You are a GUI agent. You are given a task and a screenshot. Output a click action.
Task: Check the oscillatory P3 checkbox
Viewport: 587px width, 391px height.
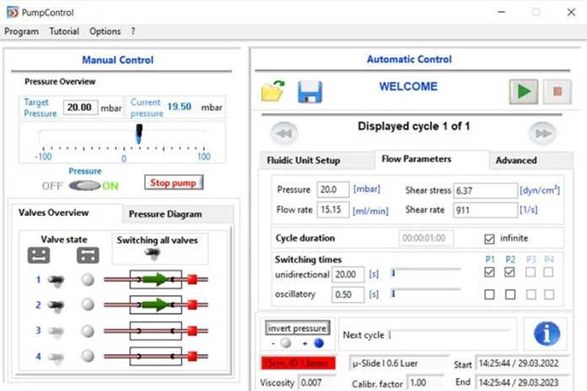tap(530, 294)
